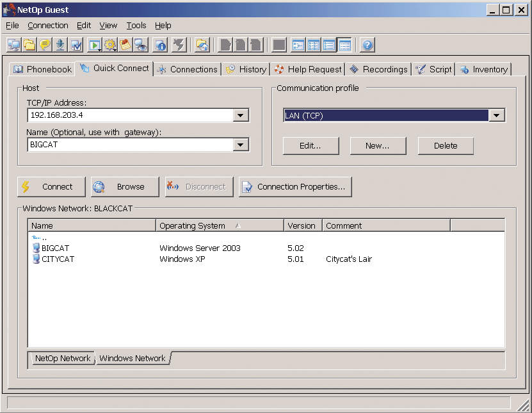The width and height of the screenshot is (532, 413).
Task: Select the BIGCAT computer in the list
Action: pos(51,248)
